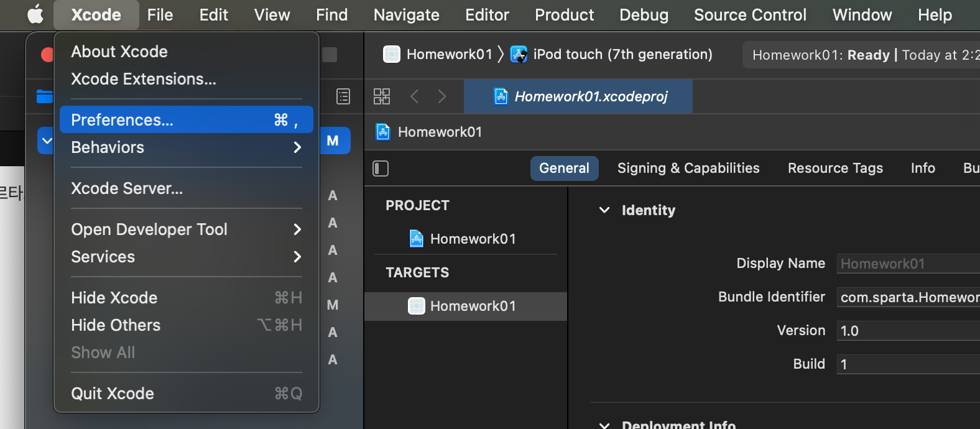Open the Debug menu

[x=644, y=15]
